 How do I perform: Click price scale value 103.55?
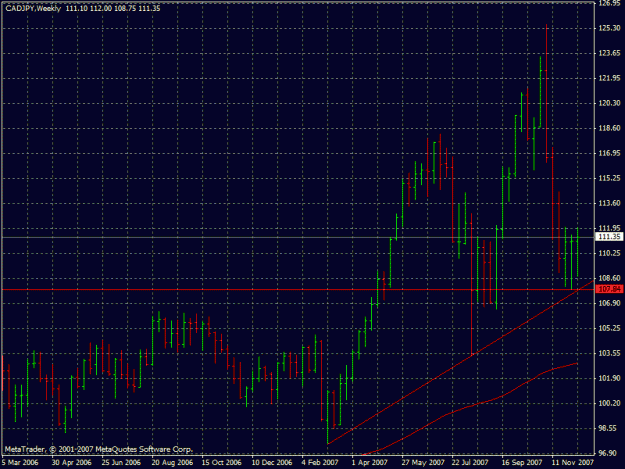click(x=610, y=353)
